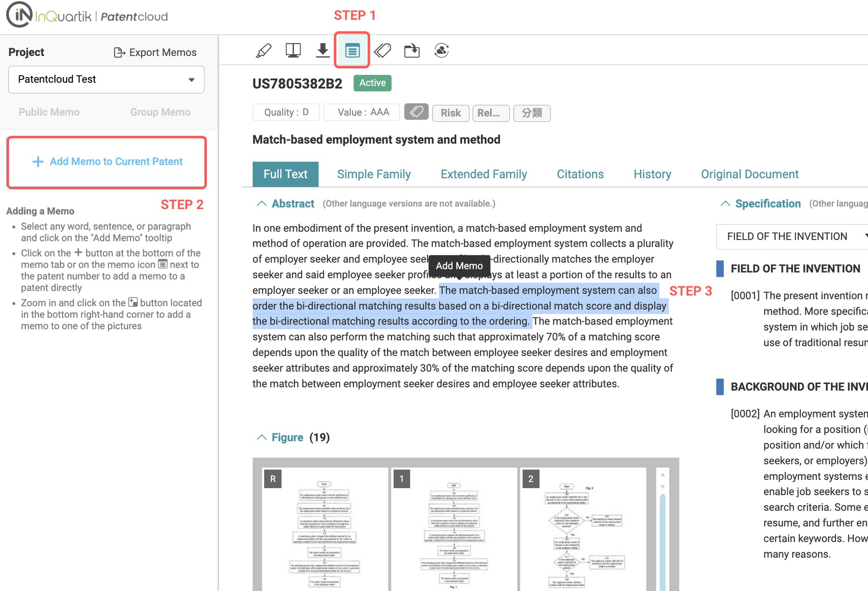Viewport: 868px width, 591px height.
Task: Click the circular user sync icon
Action: (x=441, y=51)
